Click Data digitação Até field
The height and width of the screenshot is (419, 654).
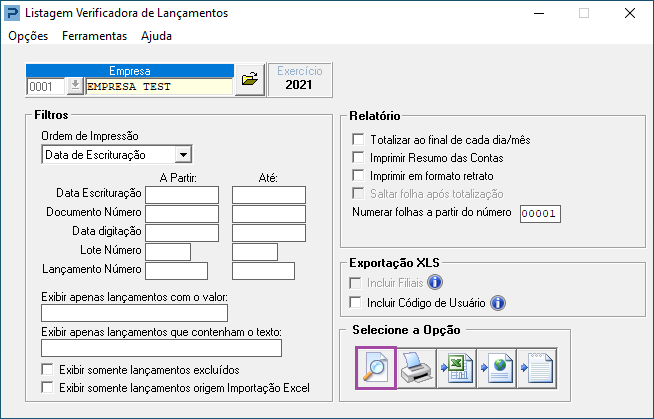269,233
